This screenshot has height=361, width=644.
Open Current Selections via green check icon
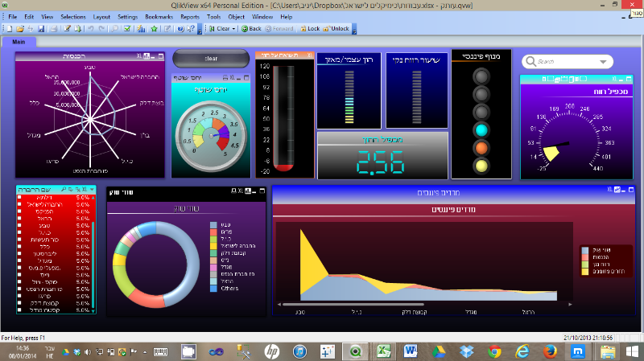(127, 29)
